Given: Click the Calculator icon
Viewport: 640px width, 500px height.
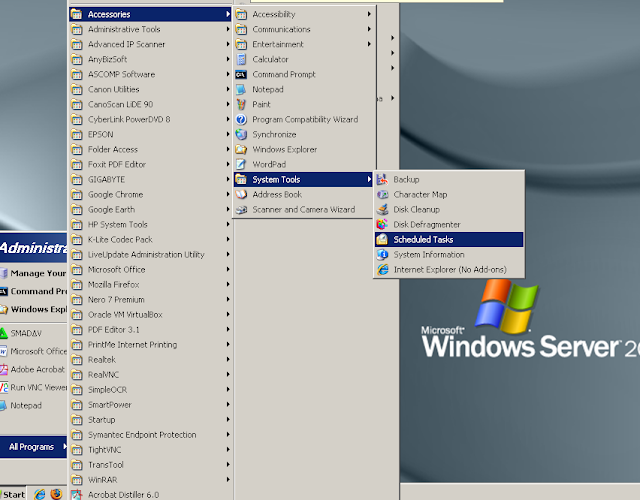Looking at the screenshot, I should click(241, 59).
